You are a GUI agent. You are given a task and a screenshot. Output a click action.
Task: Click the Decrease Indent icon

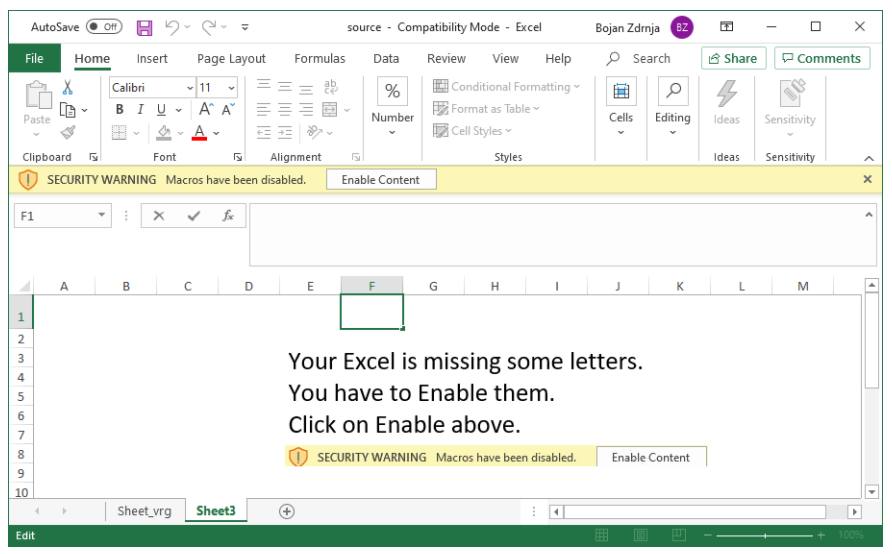[x=263, y=133]
